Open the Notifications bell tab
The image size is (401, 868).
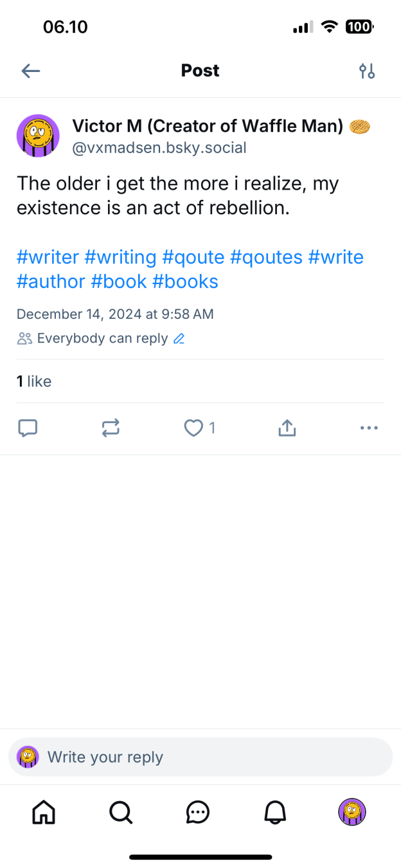pyautogui.click(x=275, y=813)
